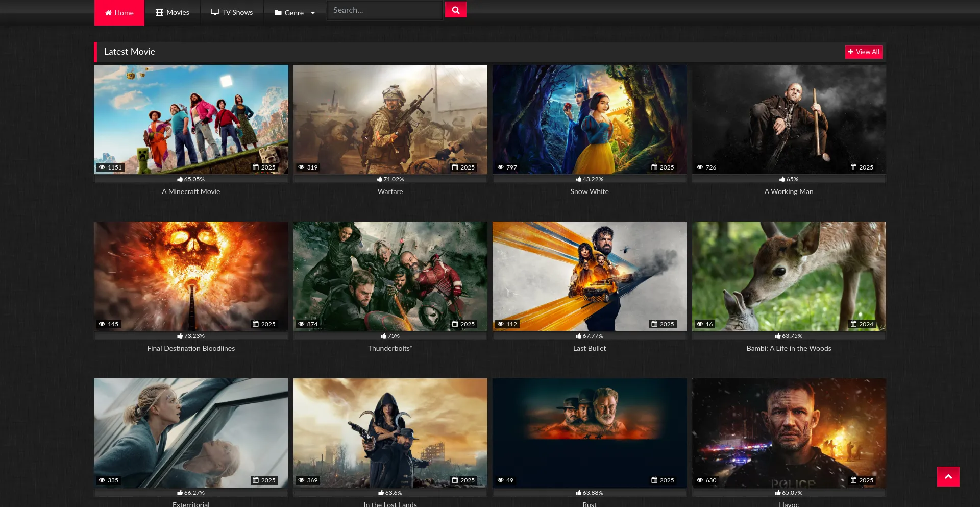Click the In the Lost Lands poster thumbnail
The image size is (980, 507).
tap(390, 433)
